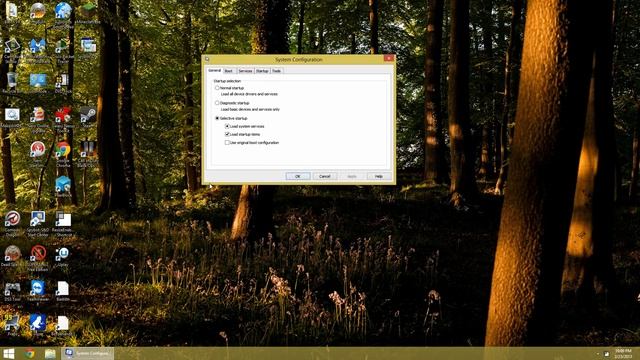Click the system tray flag icon

click(607, 354)
